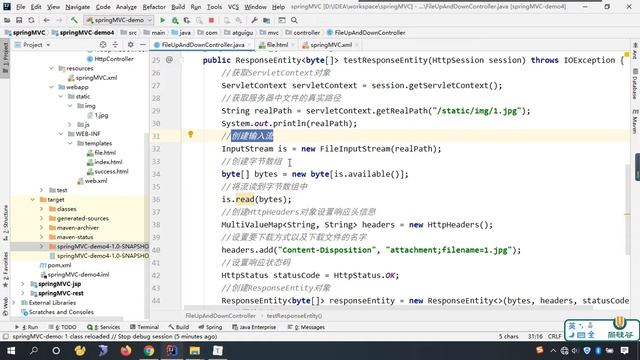The width and height of the screenshot is (640, 360).
Task: Collapse the resources folder arrow
Action: coord(51,68)
